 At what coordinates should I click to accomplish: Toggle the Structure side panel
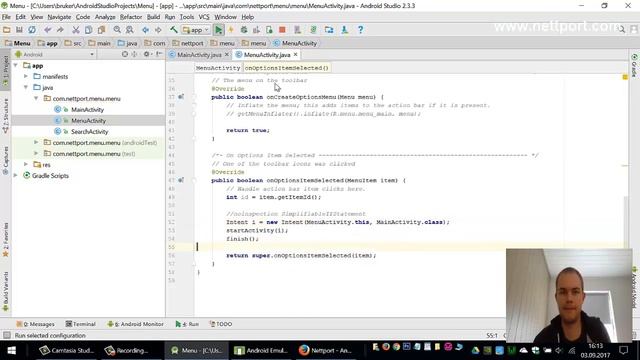5,116
